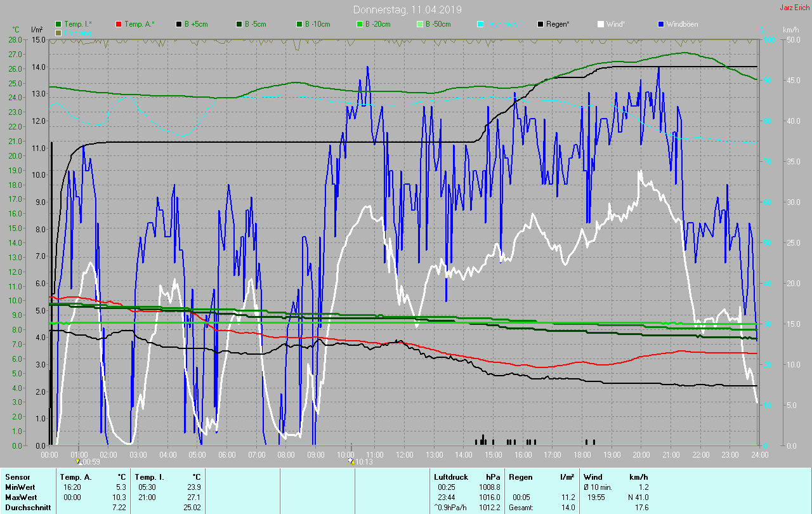Screen dimensions: 812x514
Task: Click the MaxWert row label
Action: point(20,498)
